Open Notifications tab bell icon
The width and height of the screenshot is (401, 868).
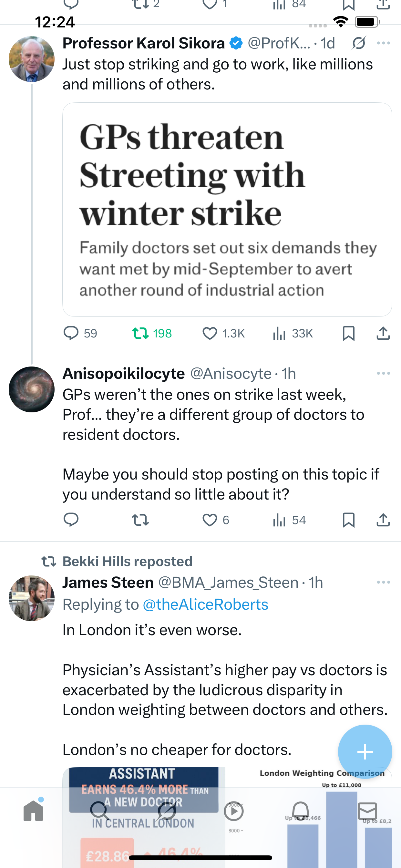point(300,811)
